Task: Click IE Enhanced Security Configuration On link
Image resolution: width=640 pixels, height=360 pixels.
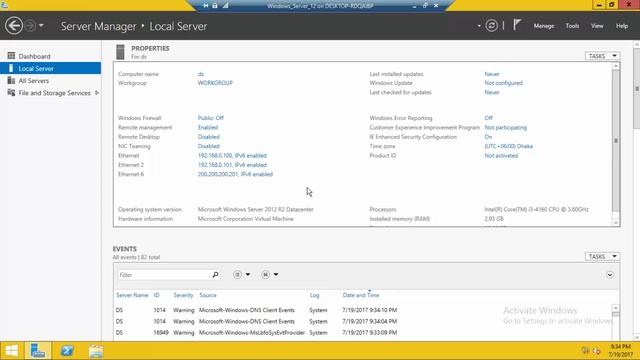Action: [488, 137]
